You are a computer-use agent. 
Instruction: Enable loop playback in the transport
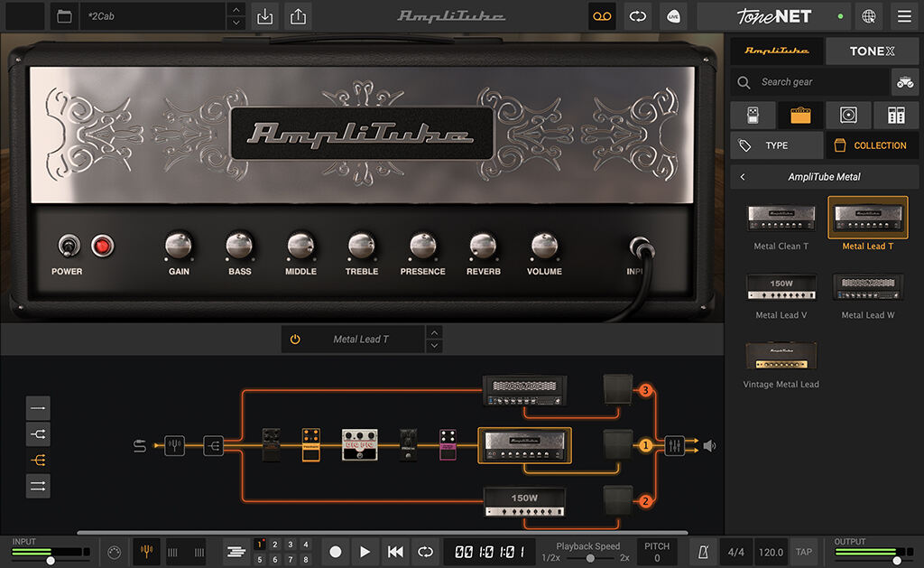425,552
